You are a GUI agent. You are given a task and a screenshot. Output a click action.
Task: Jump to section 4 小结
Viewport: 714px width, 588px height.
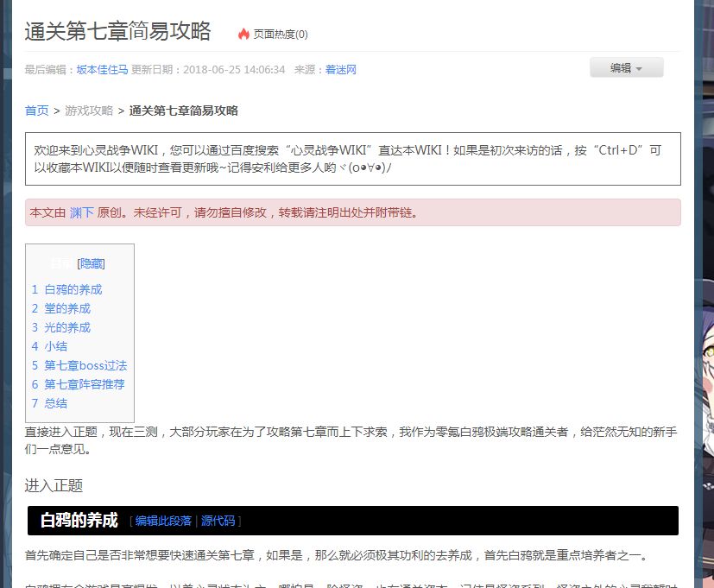click(x=49, y=346)
